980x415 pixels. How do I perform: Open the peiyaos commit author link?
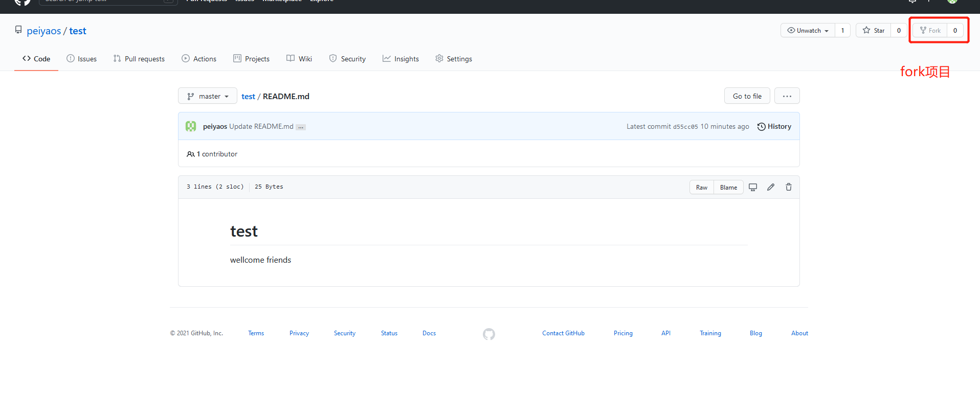[215, 126]
